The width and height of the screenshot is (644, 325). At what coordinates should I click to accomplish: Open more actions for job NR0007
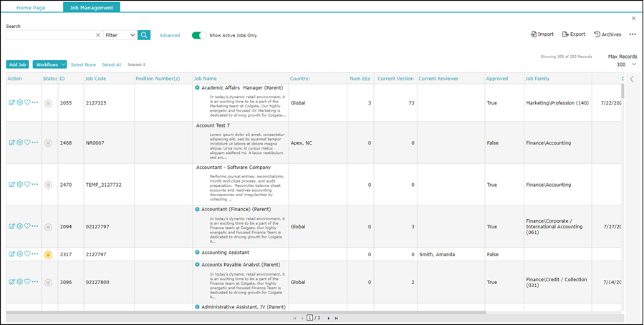[x=35, y=142]
